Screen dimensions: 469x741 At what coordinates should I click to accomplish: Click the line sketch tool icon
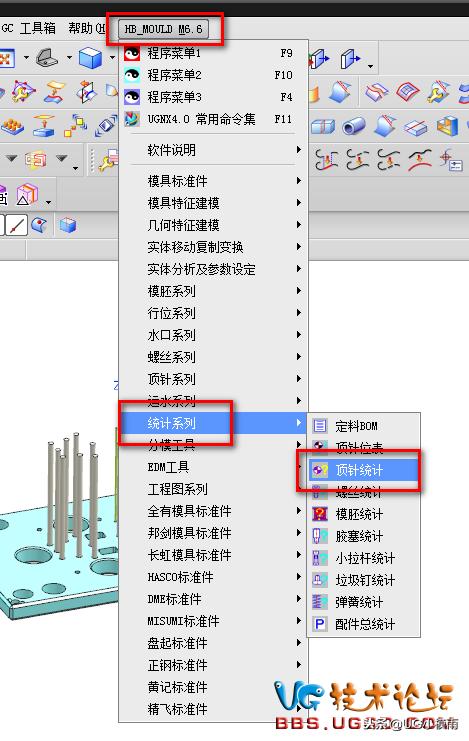(x=17, y=225)
